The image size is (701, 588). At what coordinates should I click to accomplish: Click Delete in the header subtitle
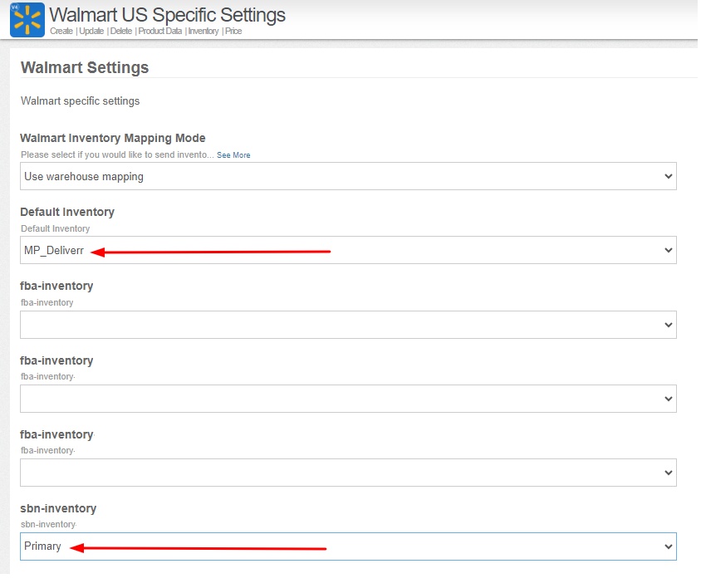click(120, 31)
